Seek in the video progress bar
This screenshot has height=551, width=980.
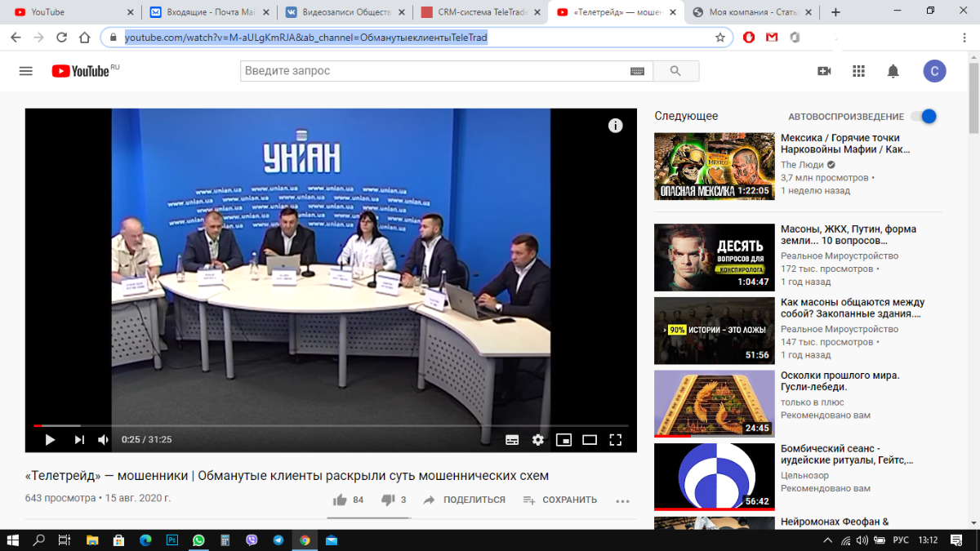[x=331, y=425]
